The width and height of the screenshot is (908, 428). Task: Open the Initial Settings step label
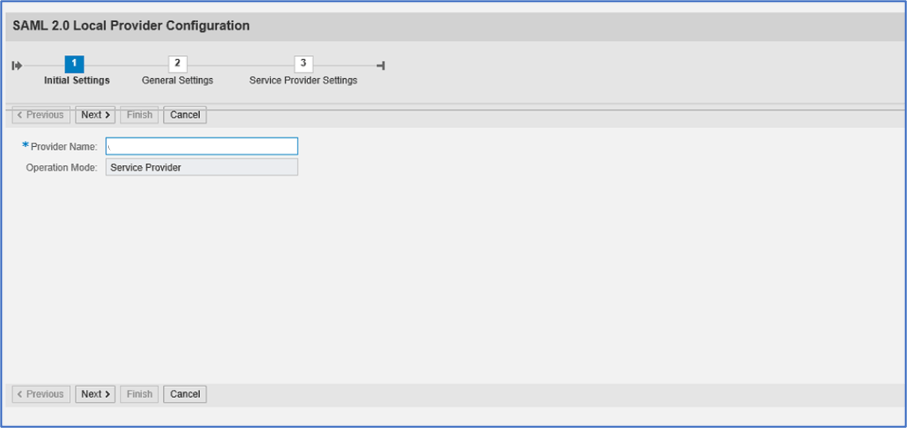[77, 81]
